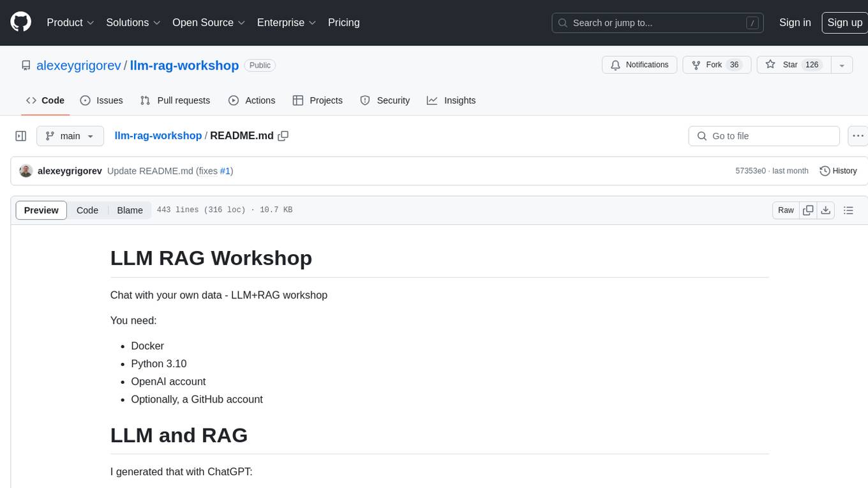Open the Insights tab
The height and width of the screenshot is (488, 868).
[451, 100]
